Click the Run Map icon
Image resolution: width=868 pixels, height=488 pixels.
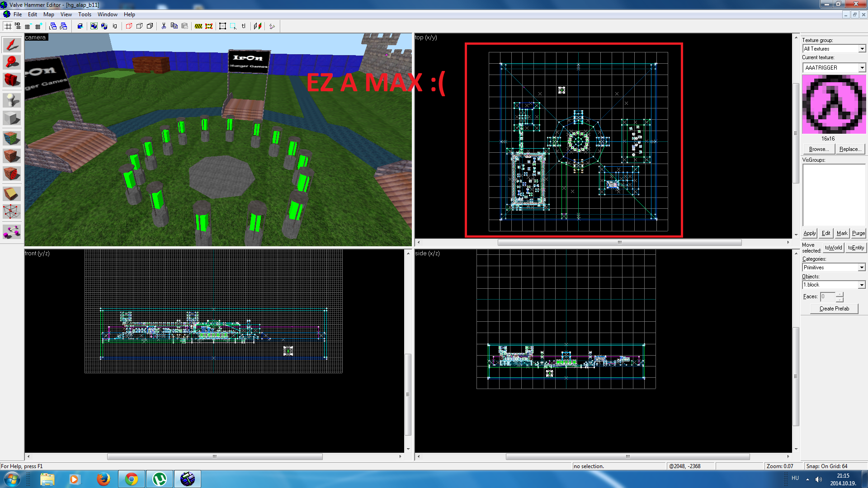[272, 26]
